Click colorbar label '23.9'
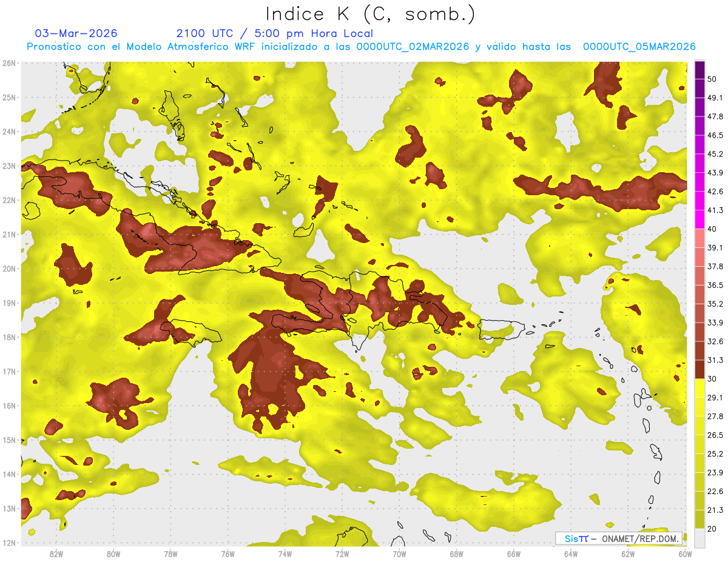Image resolution: width=728 pixels, height=562 pixels. tap(715, 473)
